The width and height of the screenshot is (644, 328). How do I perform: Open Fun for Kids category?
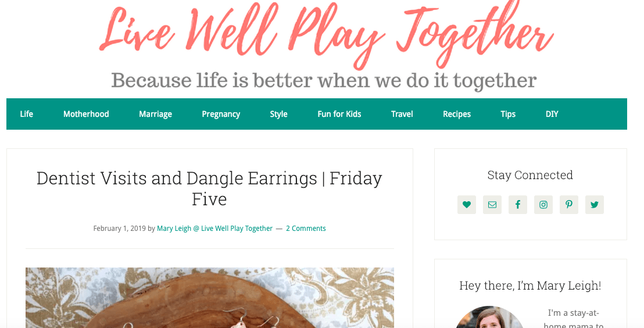(x=339, y=114)
